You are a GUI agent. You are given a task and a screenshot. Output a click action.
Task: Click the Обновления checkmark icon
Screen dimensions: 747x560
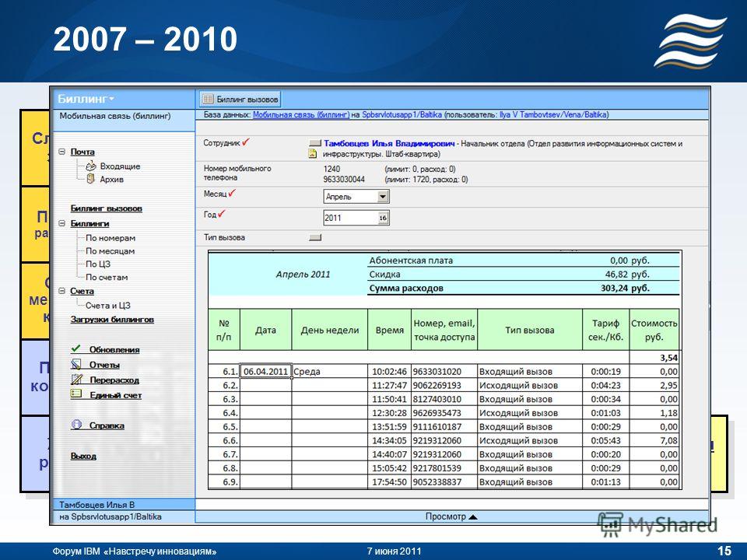75,348
